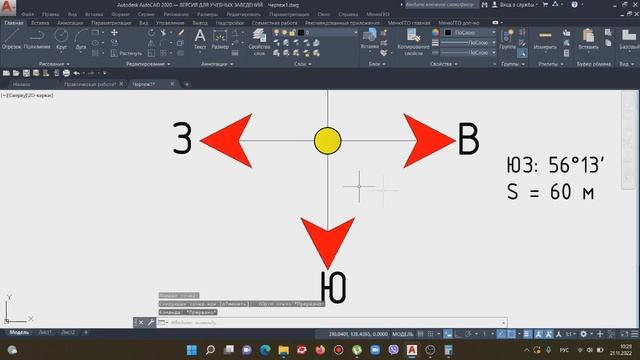Image resolution: width=640 pixels, height=360 pixels.
Task: Toggle polar tracking in status bar
Action: click(x=468, y=334)
